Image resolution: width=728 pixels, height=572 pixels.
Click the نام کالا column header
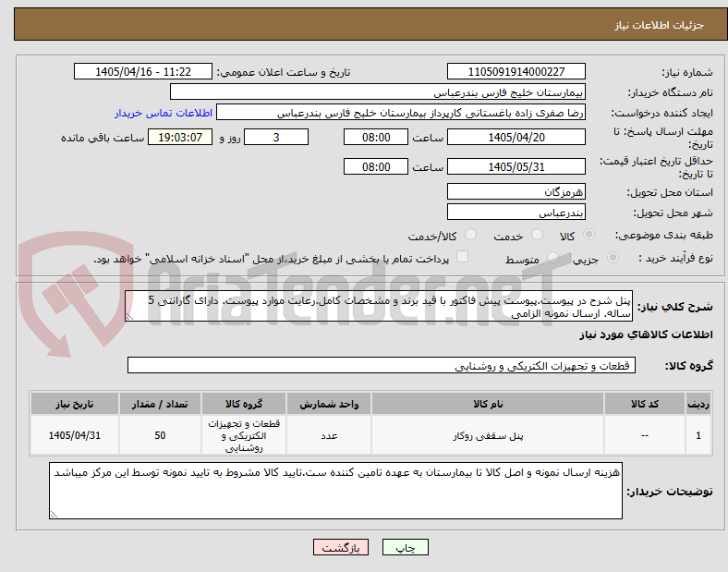click(x=488, y=404)
